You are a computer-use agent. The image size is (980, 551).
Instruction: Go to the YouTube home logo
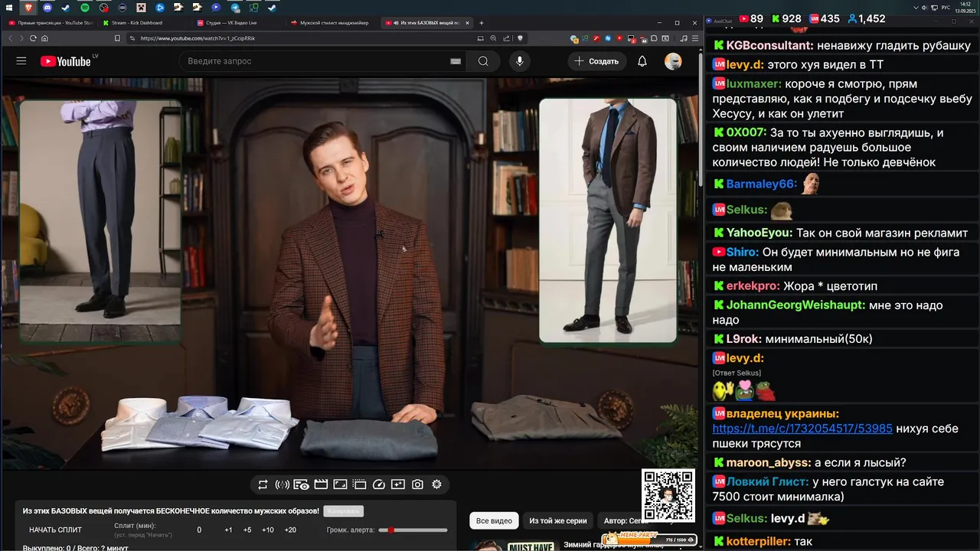[66, 61]
